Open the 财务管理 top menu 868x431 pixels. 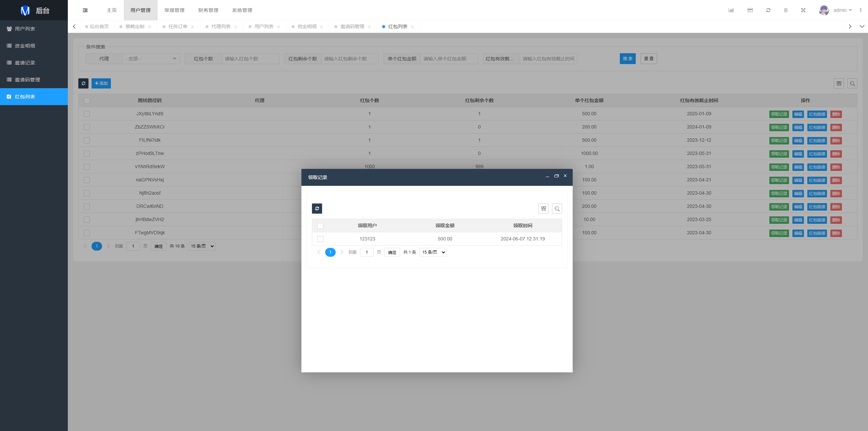coord(208,10)
